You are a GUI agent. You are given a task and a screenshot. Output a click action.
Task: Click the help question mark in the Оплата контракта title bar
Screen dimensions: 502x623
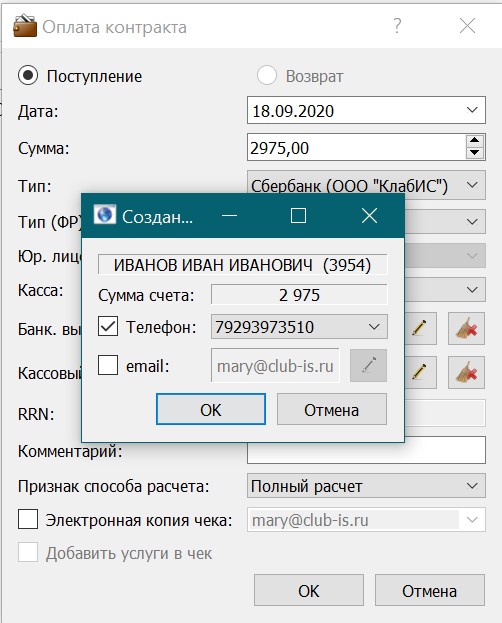pos(397,26)
